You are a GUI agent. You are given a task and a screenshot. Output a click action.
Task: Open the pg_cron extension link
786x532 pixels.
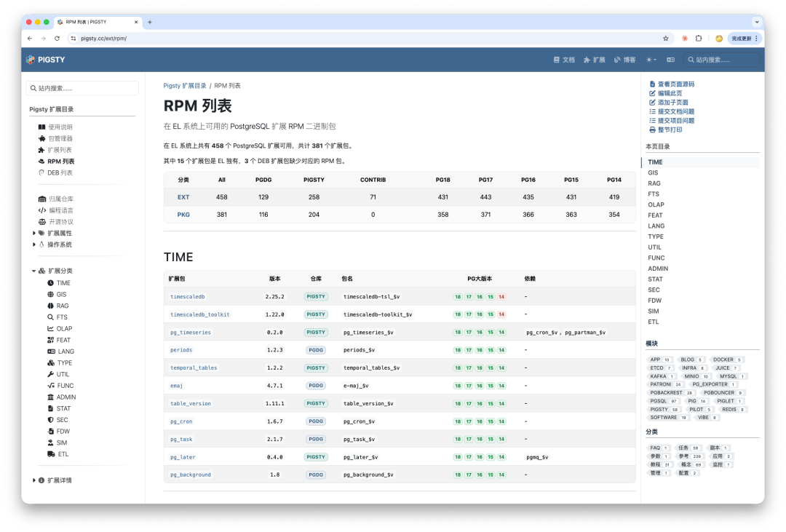181,421
